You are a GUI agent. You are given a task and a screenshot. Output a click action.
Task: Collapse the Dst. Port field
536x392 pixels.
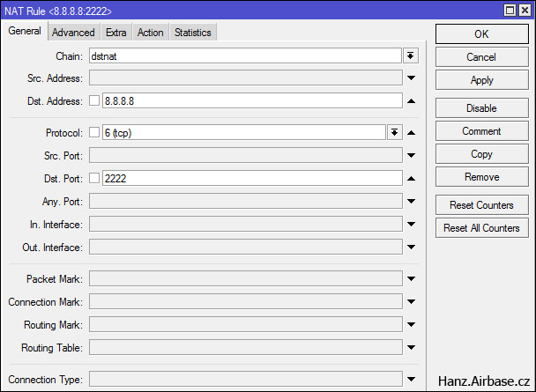pos(411,179)
